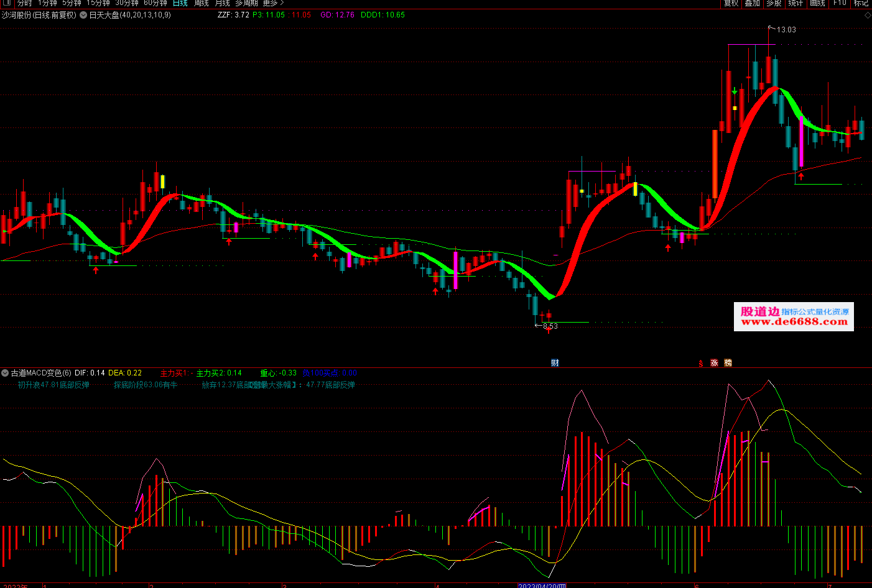Click the panel icon left of 分时
This screenshot has width=872, height=588.
click(6, 2)
